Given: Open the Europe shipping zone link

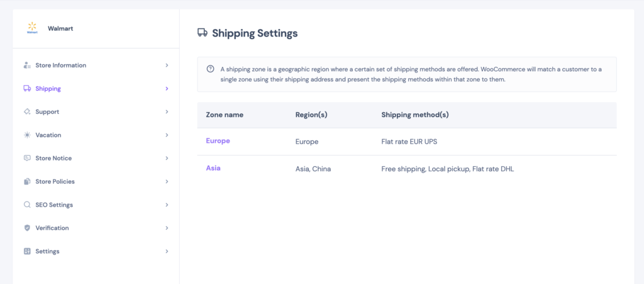Looking at the screenshot, I should [218, 141].
